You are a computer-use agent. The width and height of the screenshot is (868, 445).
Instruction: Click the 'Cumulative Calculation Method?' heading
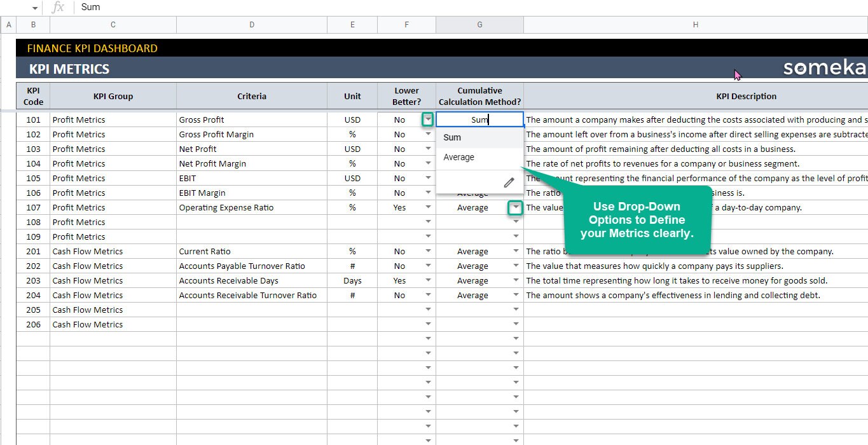coord(479,96)
